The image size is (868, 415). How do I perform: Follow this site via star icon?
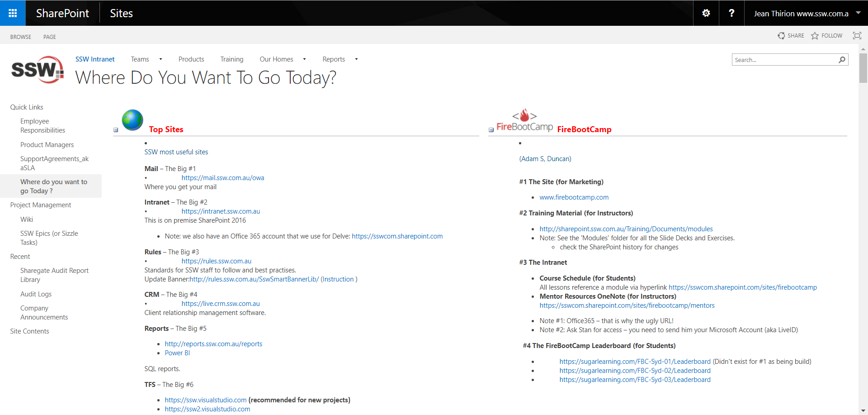click(815, 36)
